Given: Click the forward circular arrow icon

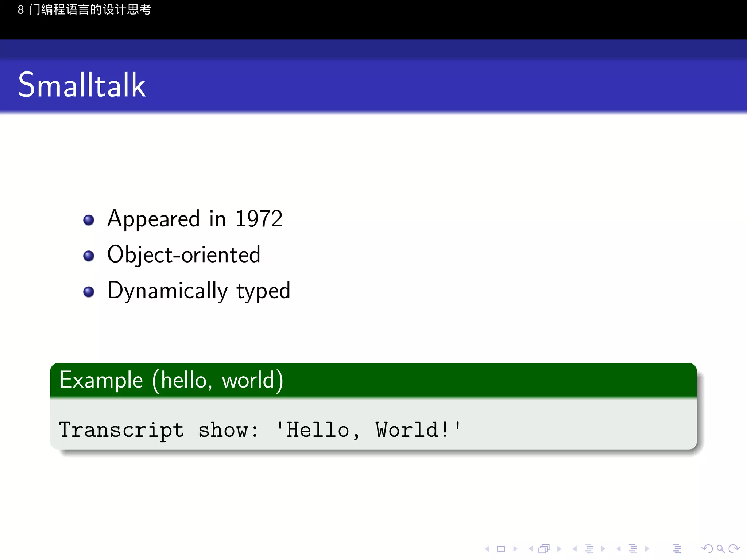Looking at the screenshot, I should pos(734,549).
